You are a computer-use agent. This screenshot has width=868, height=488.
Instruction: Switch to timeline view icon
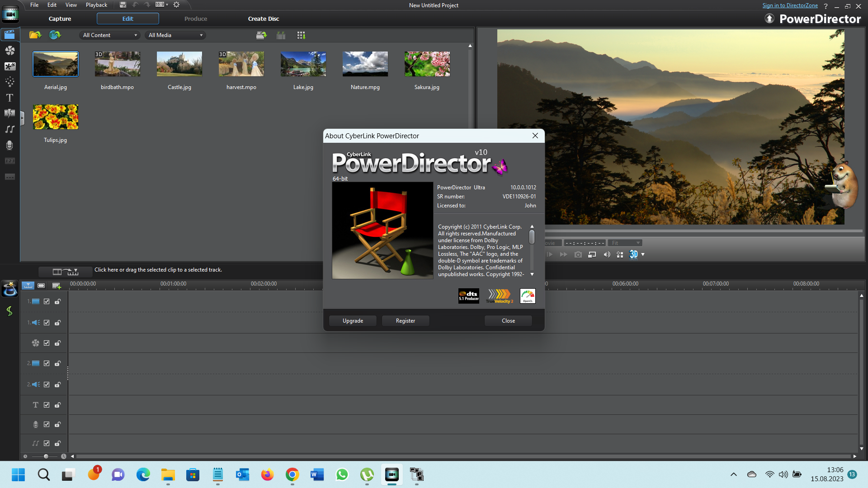pos(28,286)
